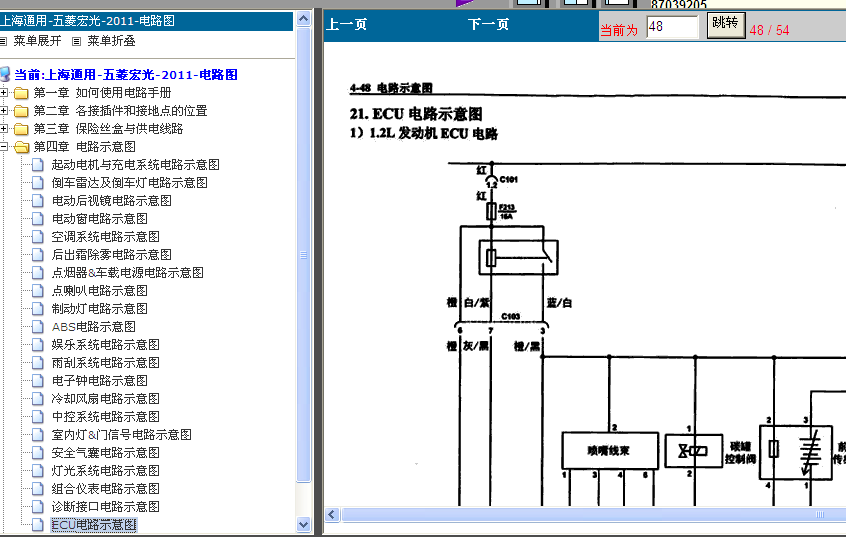
Task: Click page icon of ABS电路示意图
Action: pyautogui.click(x=38, y=327)
